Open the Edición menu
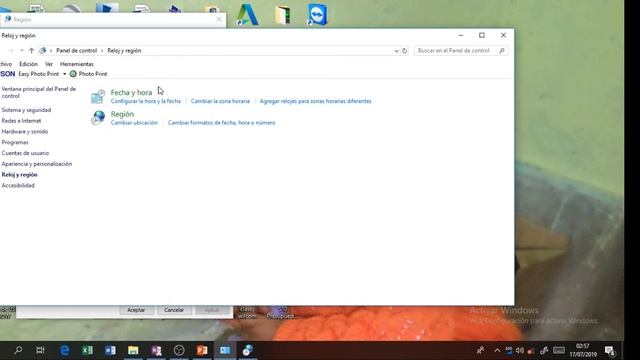The width and height of the screenshot is (640, 360). point(28,64)
